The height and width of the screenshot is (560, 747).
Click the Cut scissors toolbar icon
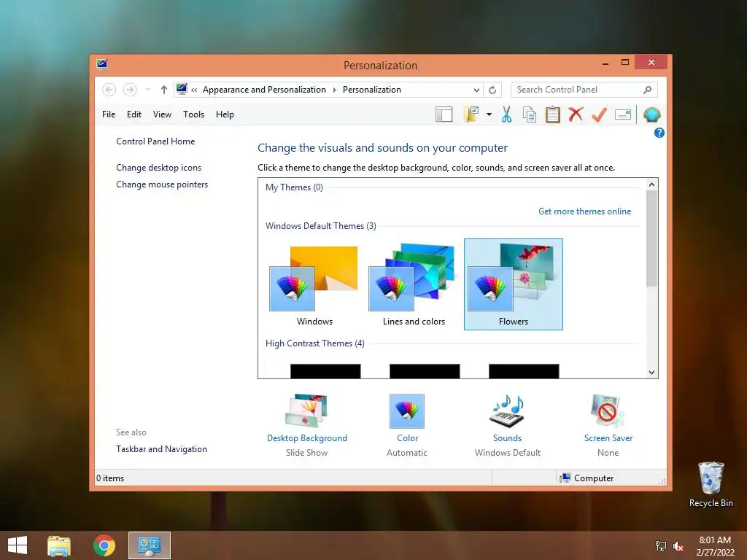(506, 114)
